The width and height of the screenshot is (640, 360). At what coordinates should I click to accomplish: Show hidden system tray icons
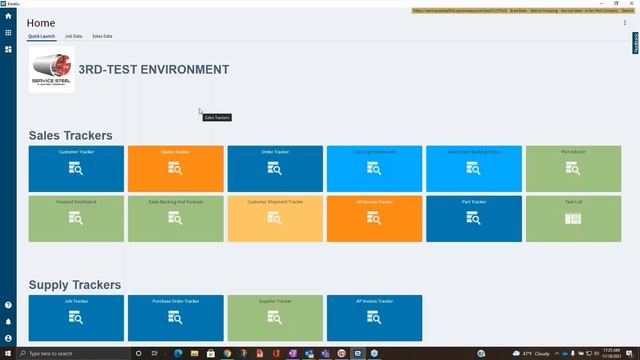pos(557,353)
